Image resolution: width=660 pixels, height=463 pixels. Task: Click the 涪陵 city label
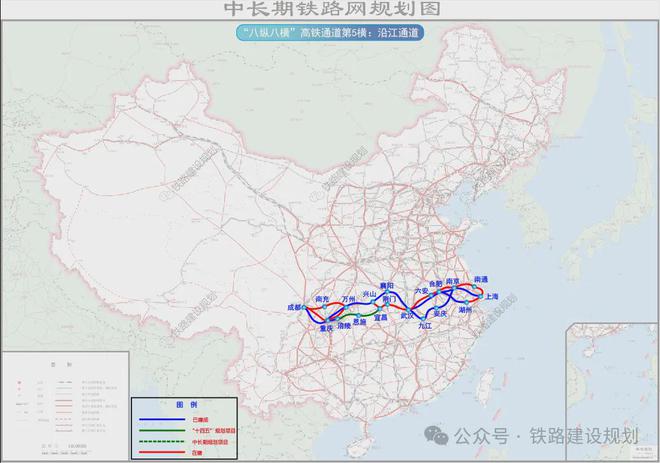344,325
